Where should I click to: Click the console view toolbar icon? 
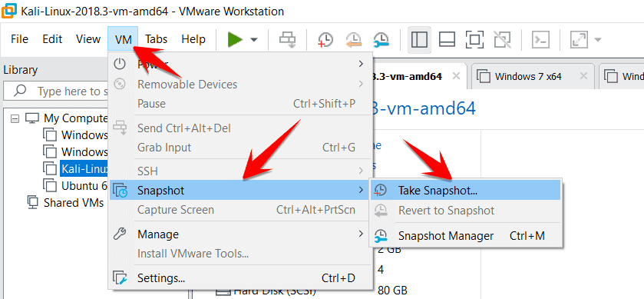(x=541, y=40)
